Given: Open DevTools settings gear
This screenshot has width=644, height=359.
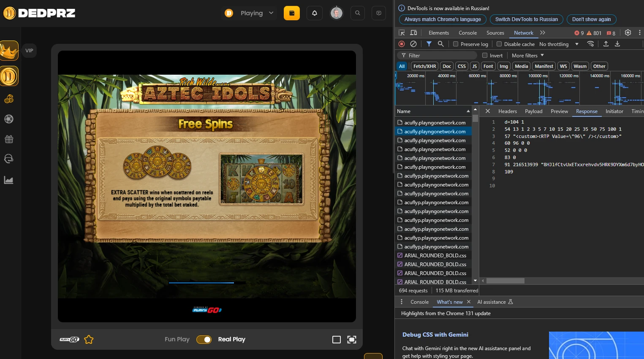Looking at the screenshot, I should [628, 32].
